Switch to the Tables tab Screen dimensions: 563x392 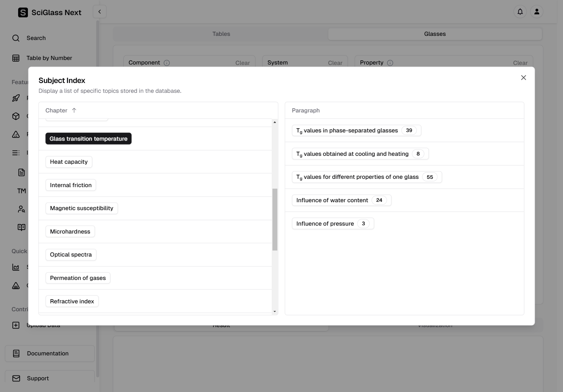click(221, 34)
